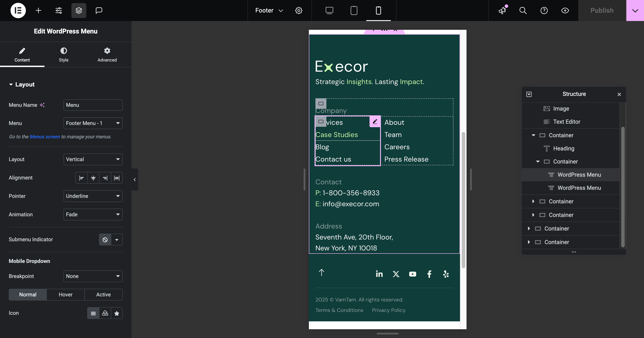The image size is (644, 338).
Task: Follow the Menus screen link
Action: [x=45, y=137]
